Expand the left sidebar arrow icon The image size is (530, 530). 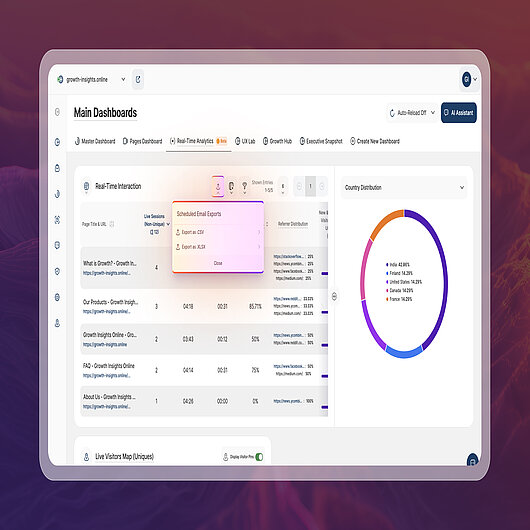[57, 112]
